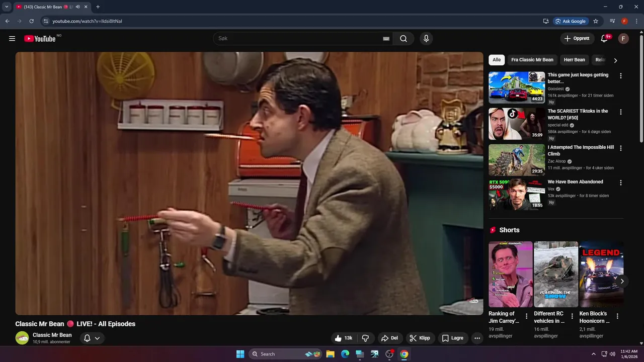The image size is (644, 362).
Task: Open the Windows Start menu
Action: [240, 354]
